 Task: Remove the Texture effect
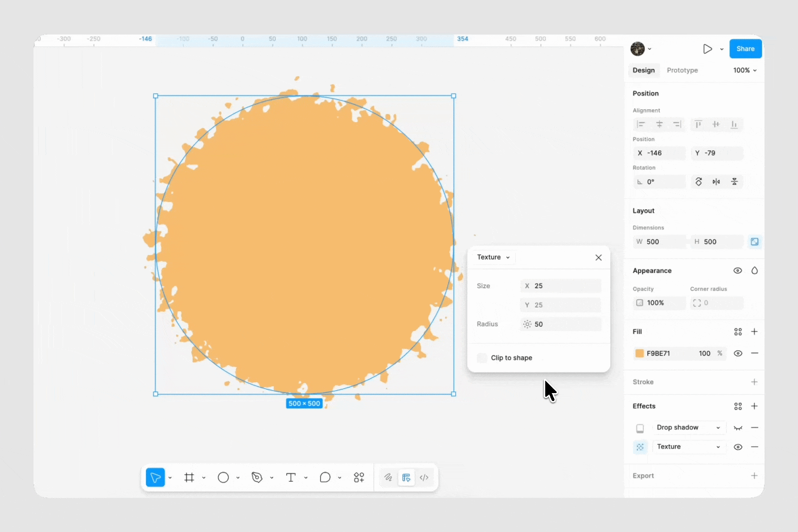pyautogui.click(x=754, y=447)
